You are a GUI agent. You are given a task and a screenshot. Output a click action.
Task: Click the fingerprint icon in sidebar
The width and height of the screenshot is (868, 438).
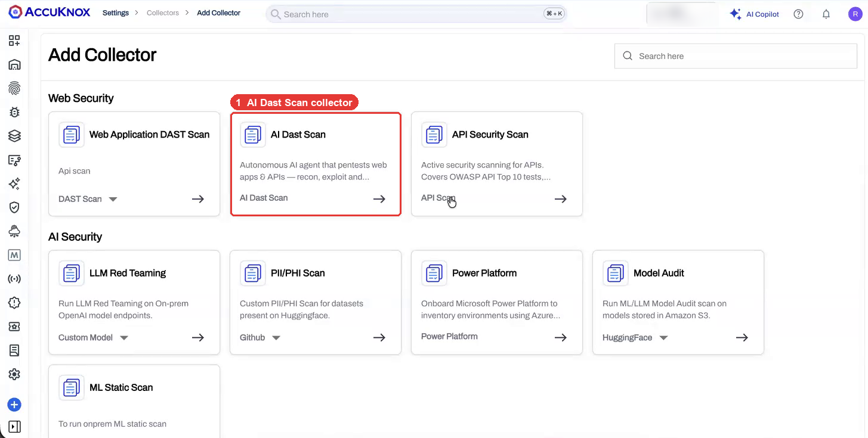coord(14,88)
